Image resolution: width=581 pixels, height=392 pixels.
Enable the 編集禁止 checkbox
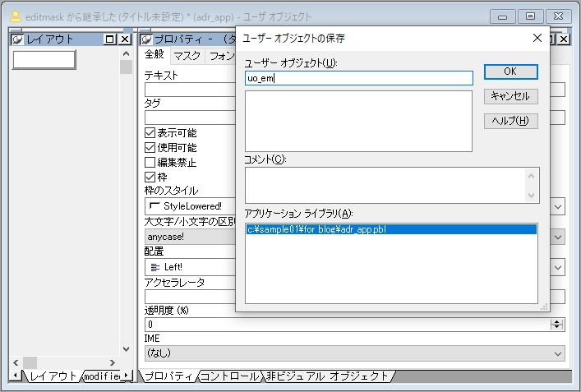click(150, 162)
